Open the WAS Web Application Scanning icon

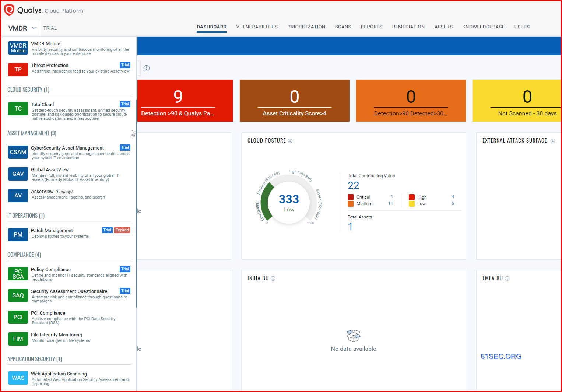click(18, 378)
